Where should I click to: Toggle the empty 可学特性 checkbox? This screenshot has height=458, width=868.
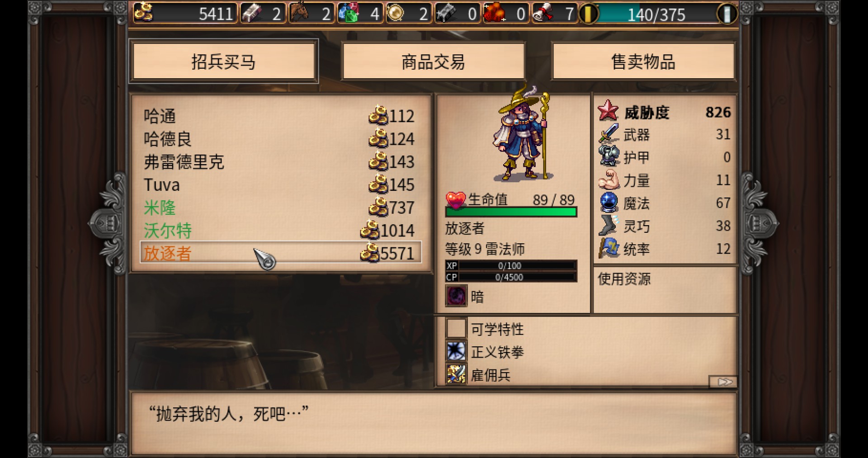(x=456, y=328)
